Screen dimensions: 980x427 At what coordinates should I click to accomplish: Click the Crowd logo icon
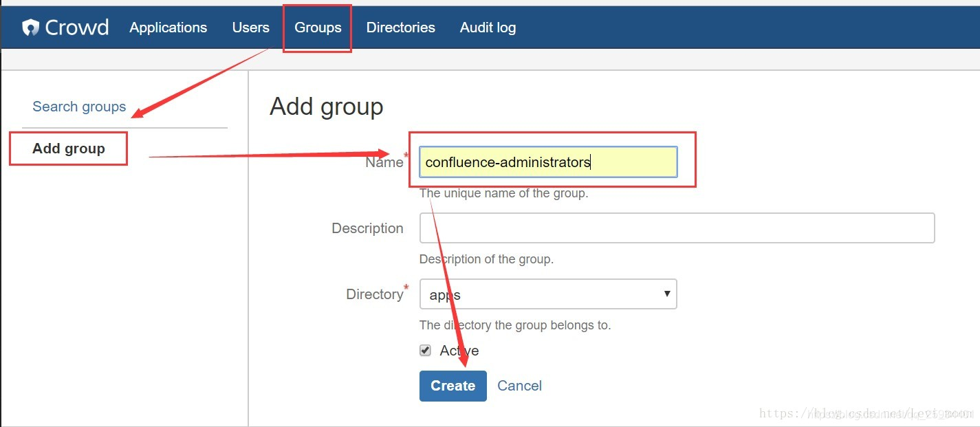point(30,28)
